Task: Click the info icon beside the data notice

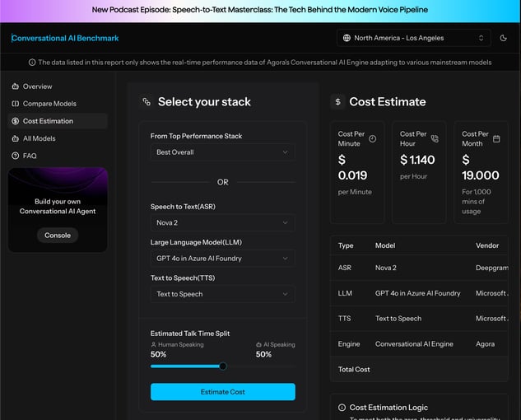Action: click(x=32, y=63)
